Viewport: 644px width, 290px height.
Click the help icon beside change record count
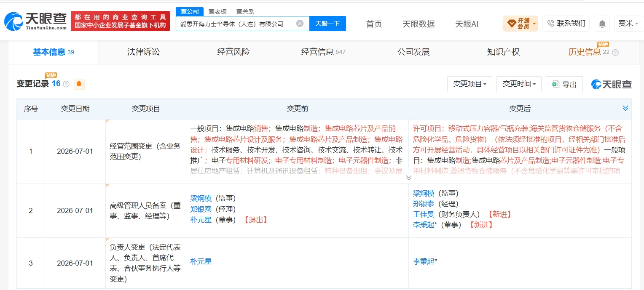point(66,84)
